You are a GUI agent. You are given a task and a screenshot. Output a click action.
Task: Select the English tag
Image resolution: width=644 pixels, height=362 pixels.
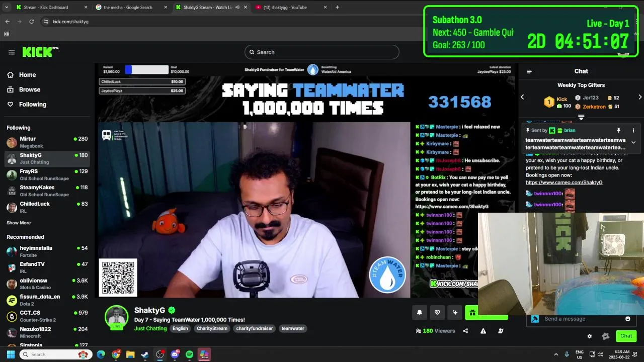pos(180,328)
